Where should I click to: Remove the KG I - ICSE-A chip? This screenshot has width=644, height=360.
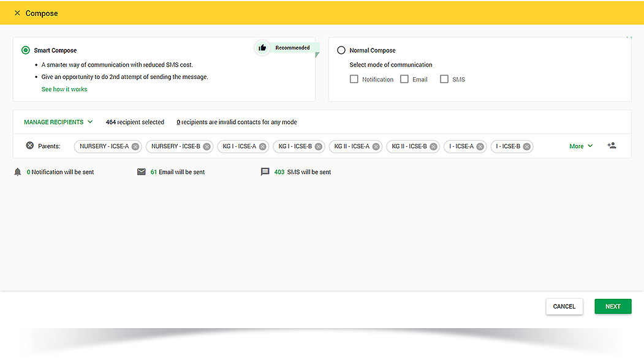(x=262, y=146)
